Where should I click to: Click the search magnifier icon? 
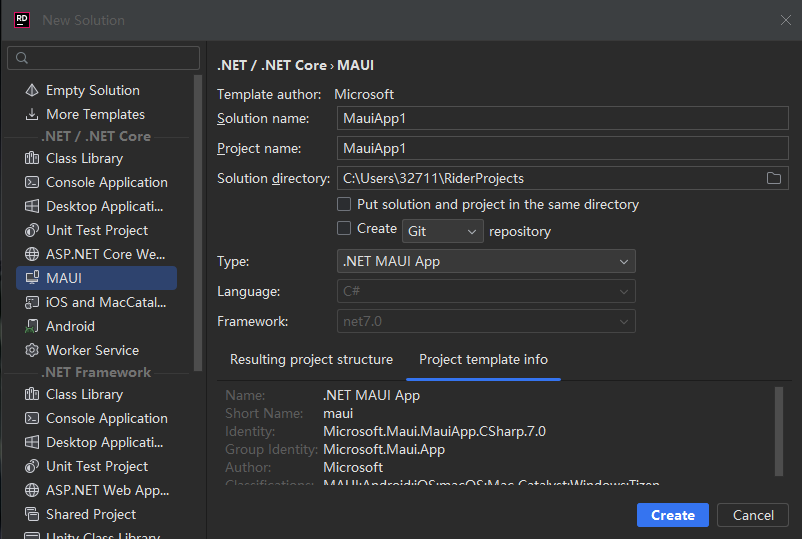(x=21, y=58)
